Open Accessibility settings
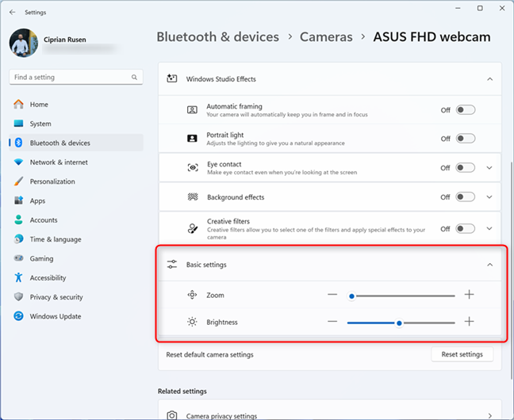This screenshot has width=514, height=420. click(76, 277)
